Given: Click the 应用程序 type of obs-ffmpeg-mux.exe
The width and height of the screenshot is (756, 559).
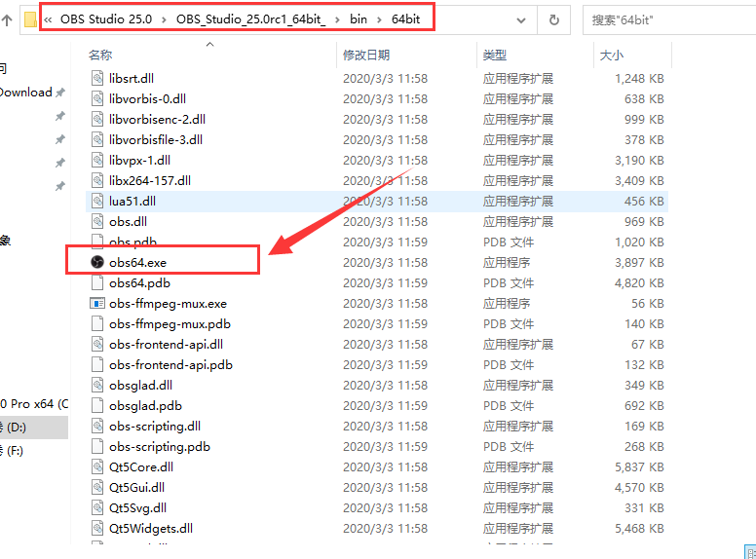Looking at the screenshot, I should (507, 303).
